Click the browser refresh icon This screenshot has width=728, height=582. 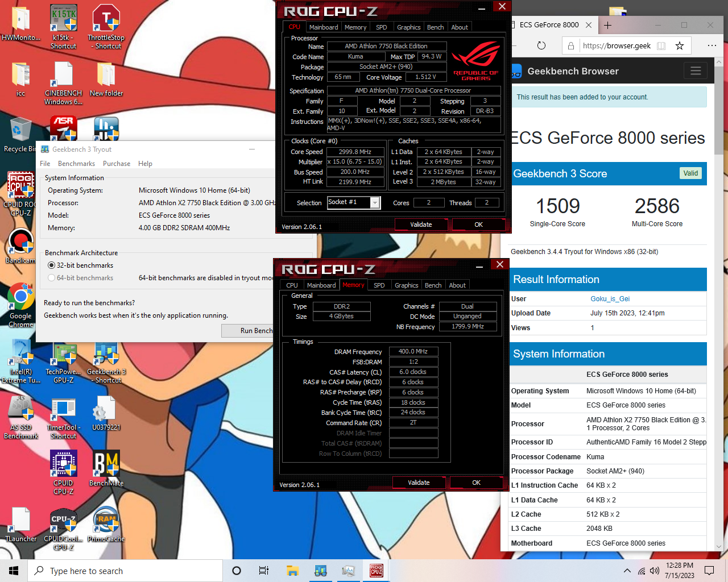pyautogui.click(x=541, y=45)
